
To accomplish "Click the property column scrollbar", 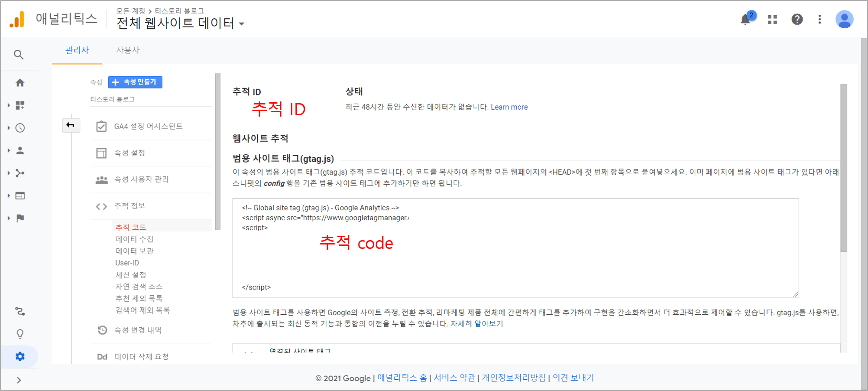I will point(218,152).
